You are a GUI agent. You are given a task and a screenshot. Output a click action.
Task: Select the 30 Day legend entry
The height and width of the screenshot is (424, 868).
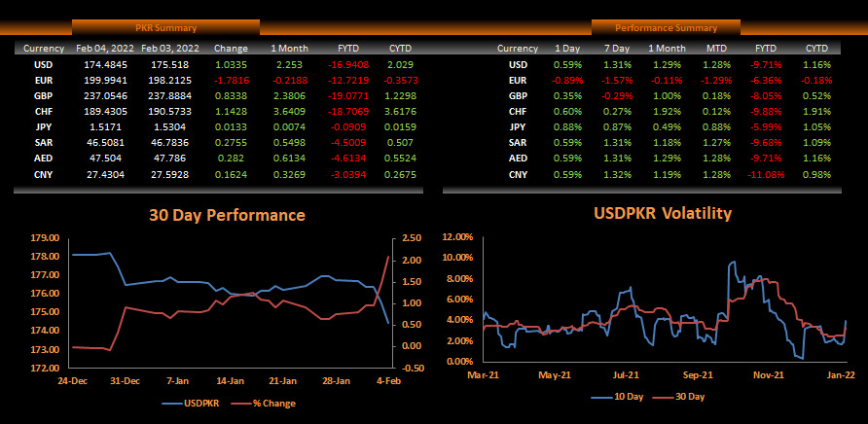click(x=683, y=397)
